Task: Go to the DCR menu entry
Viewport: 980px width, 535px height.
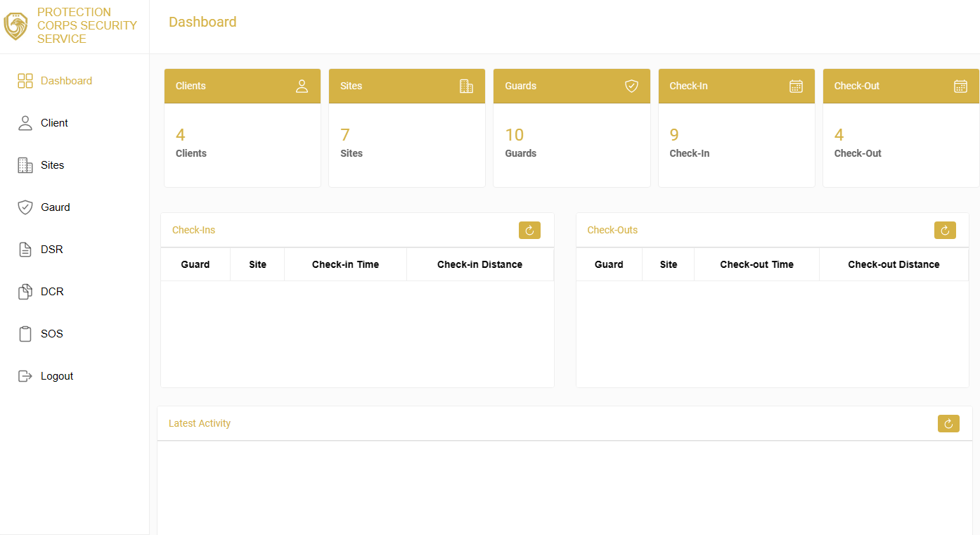Action: pyautogui.click(x=52, y=292)
